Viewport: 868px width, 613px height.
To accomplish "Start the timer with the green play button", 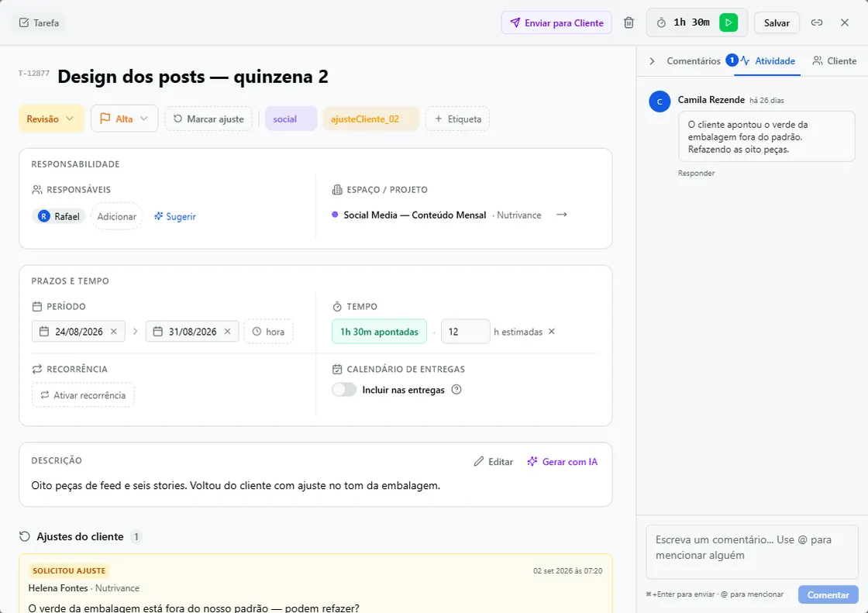I will (x=728, y=22).
